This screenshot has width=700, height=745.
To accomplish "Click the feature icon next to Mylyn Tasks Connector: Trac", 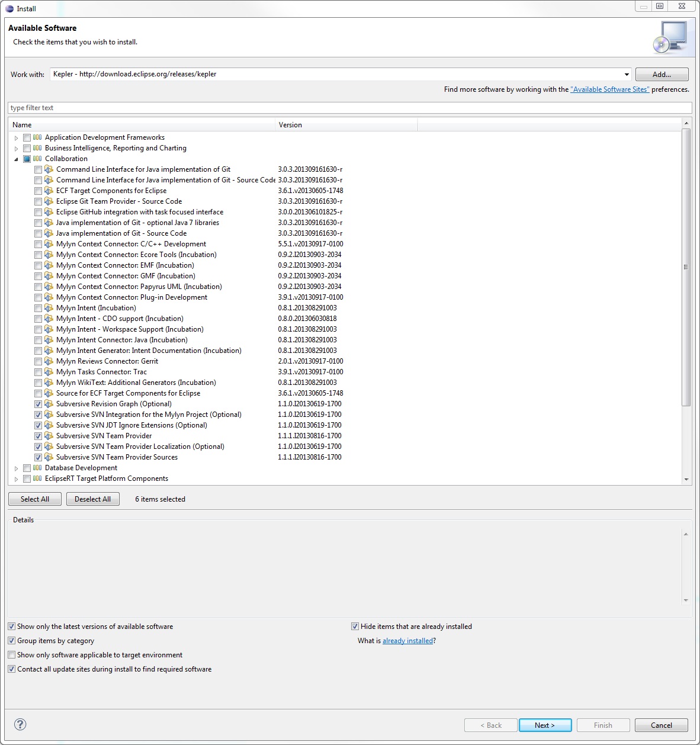I will pyautogui.click(x=49, y=372).
